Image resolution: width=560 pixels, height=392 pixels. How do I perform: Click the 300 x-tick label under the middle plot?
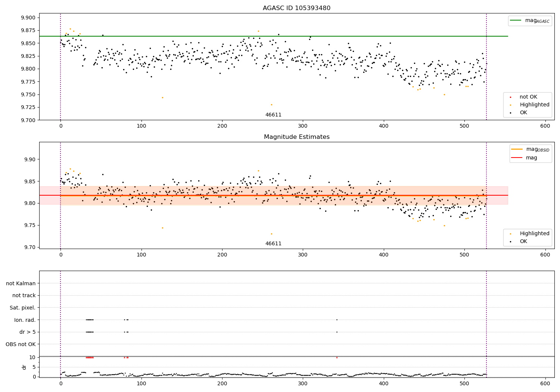[303, 255]
